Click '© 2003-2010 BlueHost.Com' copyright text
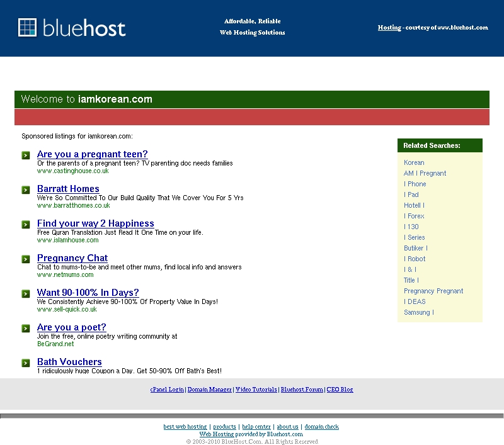Image resolution: width=504 pixels, height=445 pixels. (x=252, y=442)
